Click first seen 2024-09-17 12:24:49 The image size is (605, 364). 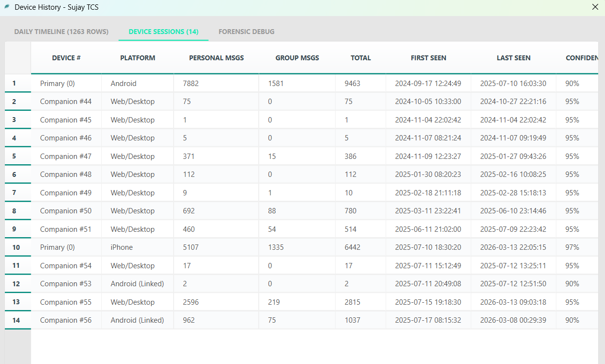coord(428,84)
